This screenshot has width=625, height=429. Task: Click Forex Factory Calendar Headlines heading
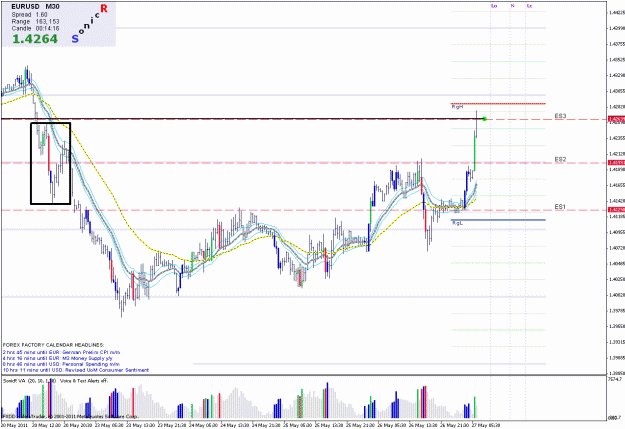[x=53, y=345]
